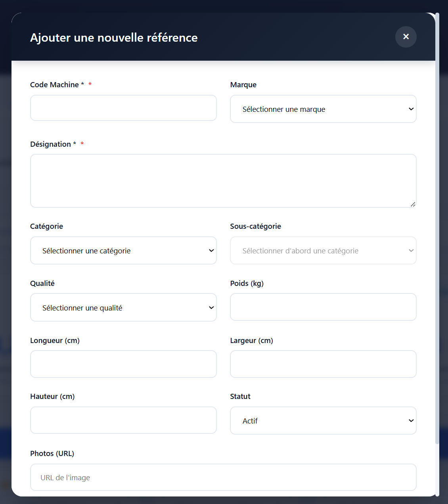Click the Longueur (cm) input field
The height and width of the screenshot is (504, 448).
tap(123, 364)
